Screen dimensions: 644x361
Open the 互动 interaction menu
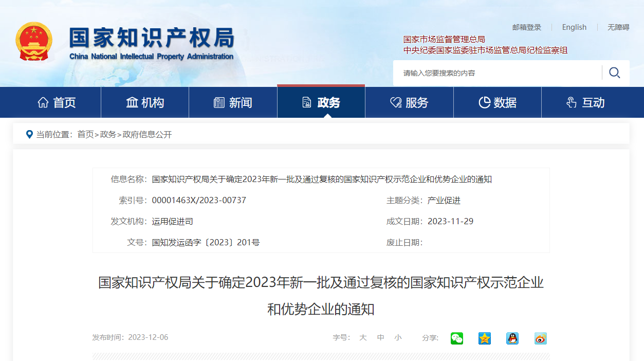pos(585,102)
